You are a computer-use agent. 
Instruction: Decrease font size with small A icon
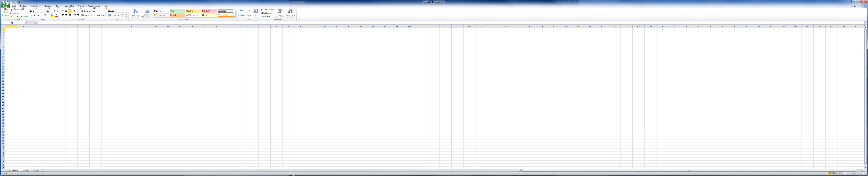point(58,11)
